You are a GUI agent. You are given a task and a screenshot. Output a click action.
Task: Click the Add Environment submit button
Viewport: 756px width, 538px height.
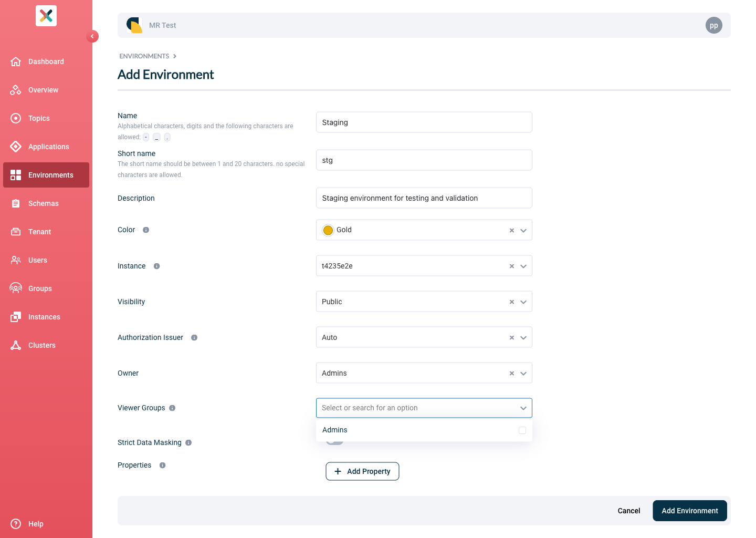(689, 511)
